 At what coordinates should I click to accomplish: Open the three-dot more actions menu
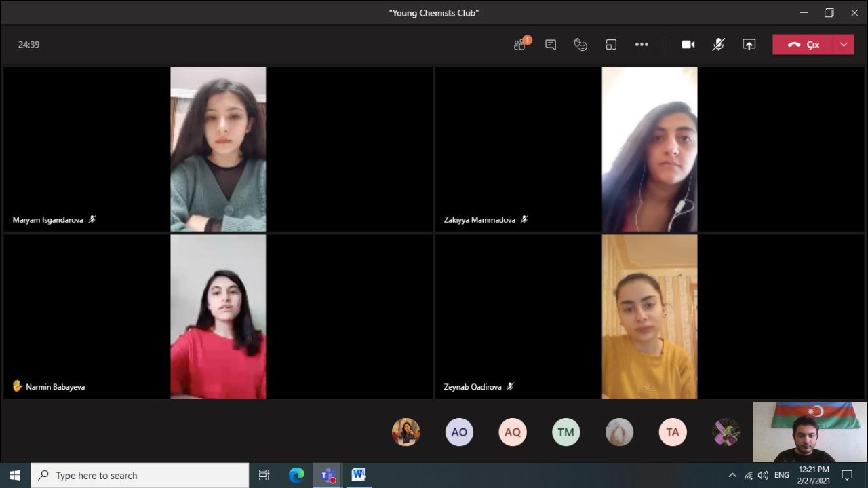[x=642, y=45]
